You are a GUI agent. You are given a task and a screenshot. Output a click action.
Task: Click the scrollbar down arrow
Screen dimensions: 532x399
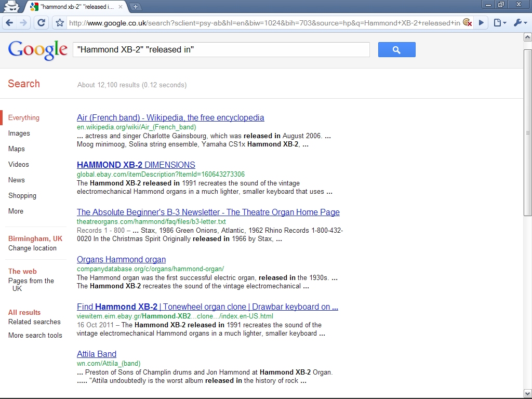pos(528,393)
